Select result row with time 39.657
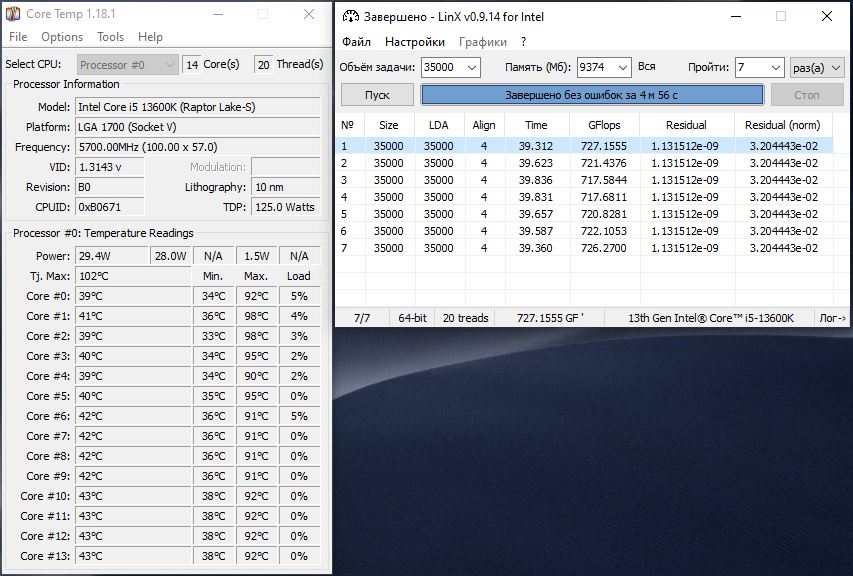The width and height of the screenshot is (853, 576). click(x=584, y=214)
